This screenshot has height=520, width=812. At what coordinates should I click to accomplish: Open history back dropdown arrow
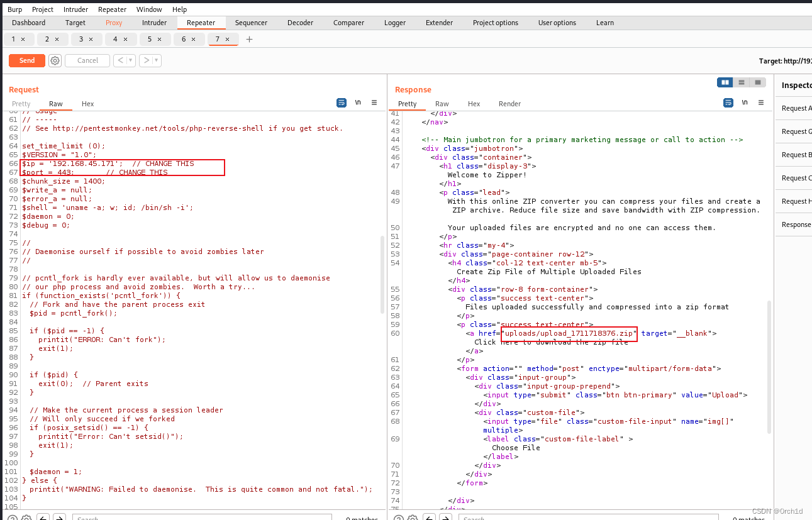pos(131,60)
